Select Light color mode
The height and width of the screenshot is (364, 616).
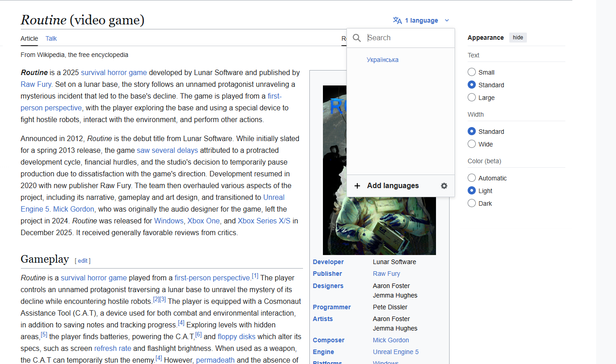coord(472,190)
